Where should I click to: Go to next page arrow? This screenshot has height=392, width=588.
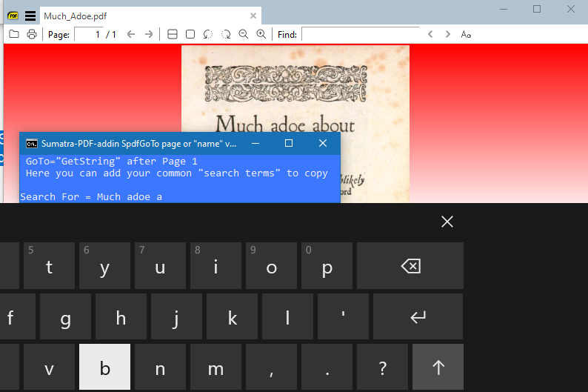[x=149, y=34]
